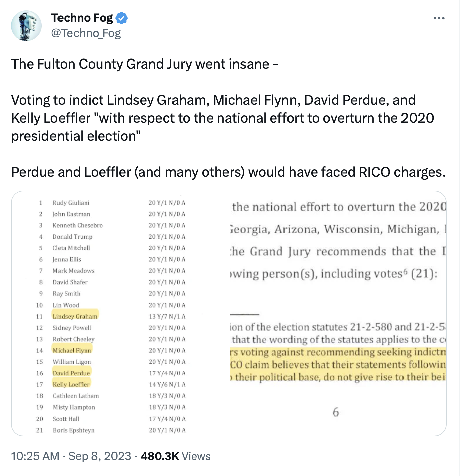The height and width of the screenshot is (476, 460).
Task: Open the @Techno_Fog handle link
Action: coord(86,33)
